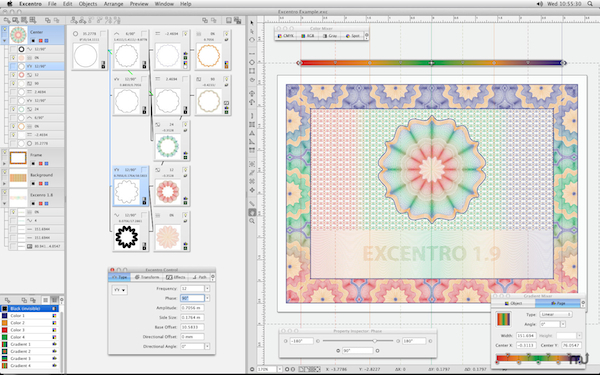The width and height of the screenshot is (600, 375).
Task: Click the first person-shaped icon in the node editor toolbar
Action: coord(74,20)
